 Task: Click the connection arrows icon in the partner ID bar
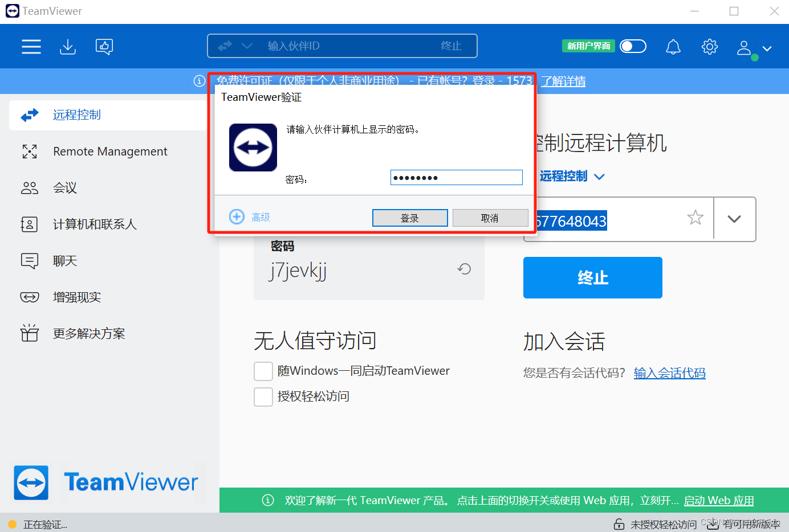(225, 46)
